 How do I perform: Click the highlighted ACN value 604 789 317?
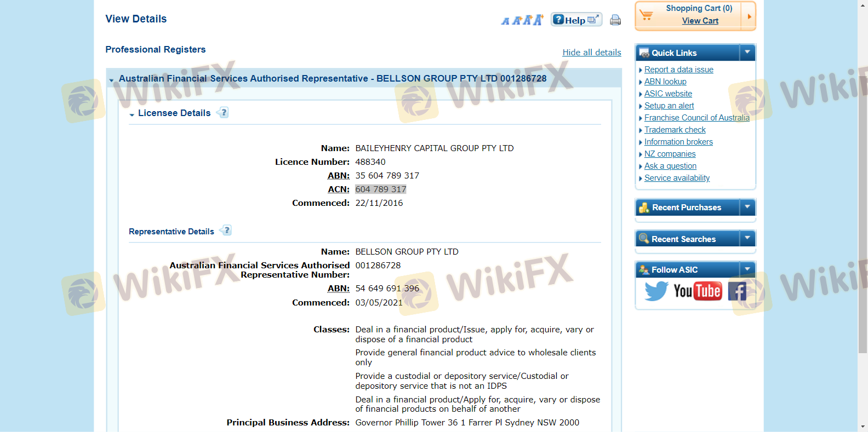pos(381,189)
